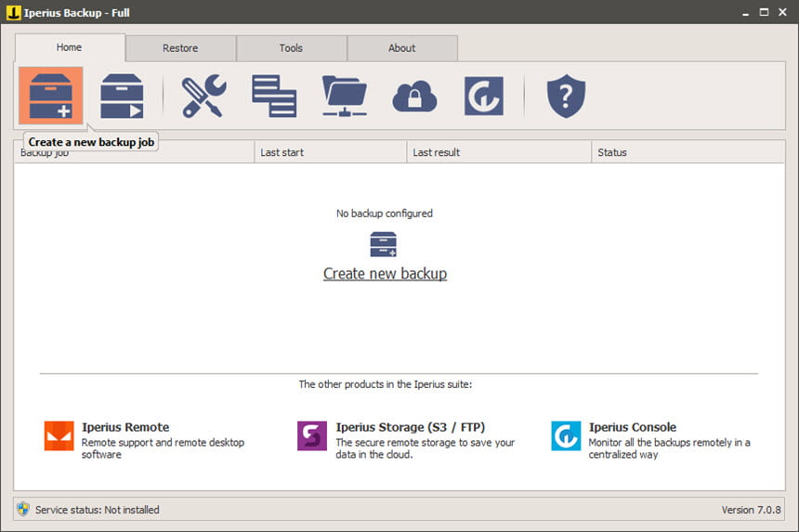Click the orange Iperius Remote logo
This screenshot has width=799, height=532.
pyautogui.click(x=59, y=435)
